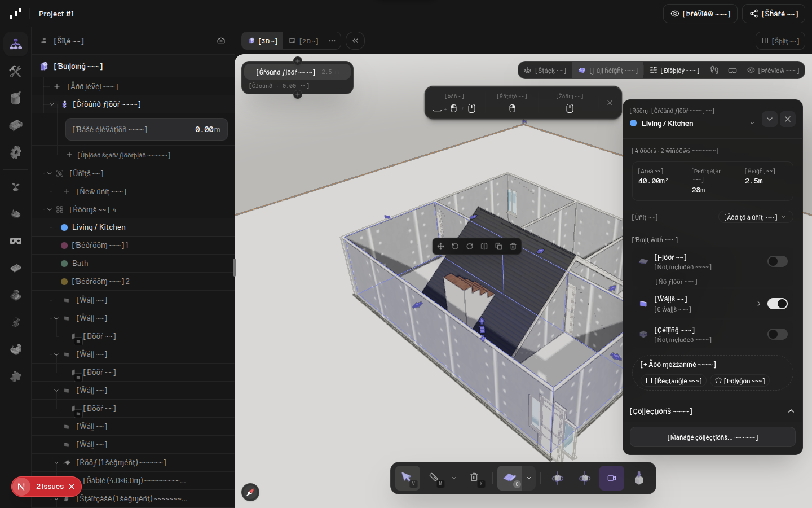Switch to the 2D view tab
Screen dimensions: 812x508
point(304,41)
